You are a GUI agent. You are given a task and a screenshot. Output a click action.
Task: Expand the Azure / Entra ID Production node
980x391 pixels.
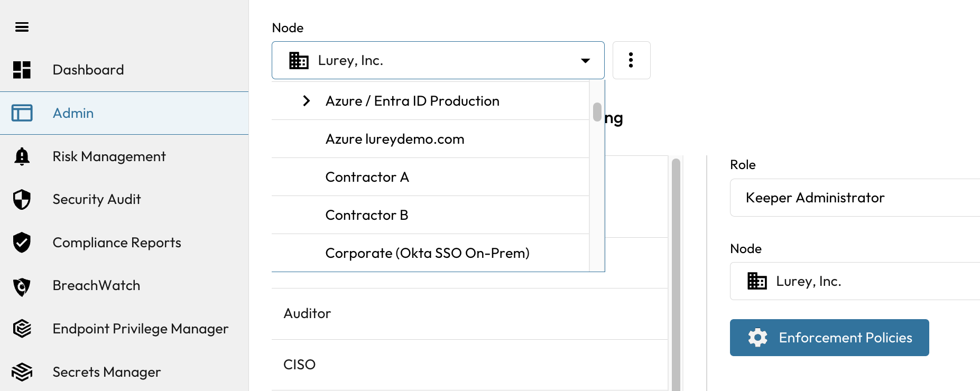point(306,101)
